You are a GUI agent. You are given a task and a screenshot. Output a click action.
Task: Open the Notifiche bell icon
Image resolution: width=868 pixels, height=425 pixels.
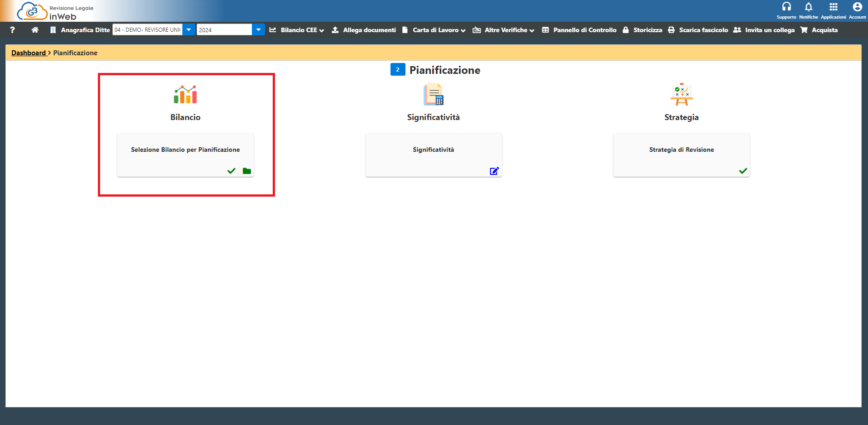pyautogui.click(x=808, y=7)
